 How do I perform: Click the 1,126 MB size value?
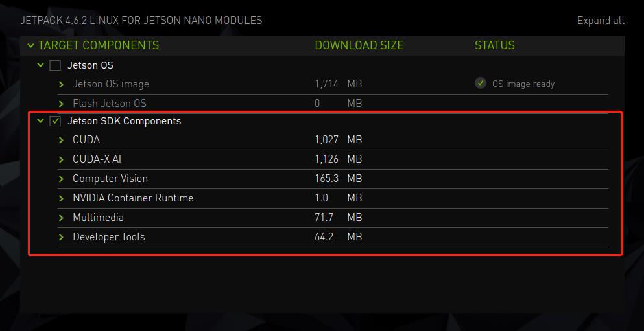click(339, 159)
